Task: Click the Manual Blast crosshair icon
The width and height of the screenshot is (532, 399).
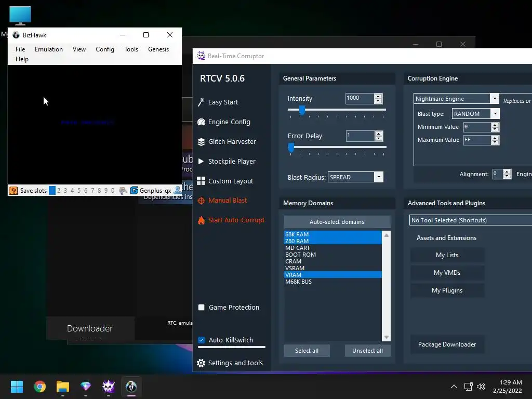Action: [201, 201]
